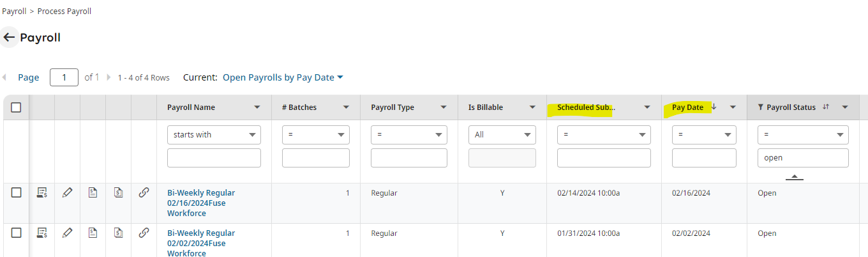Image resolution: width=868 pixels, height=257 pixels.
Task: Expand the Is Billable 'All' filter dropdown
Action: point(502,135)
